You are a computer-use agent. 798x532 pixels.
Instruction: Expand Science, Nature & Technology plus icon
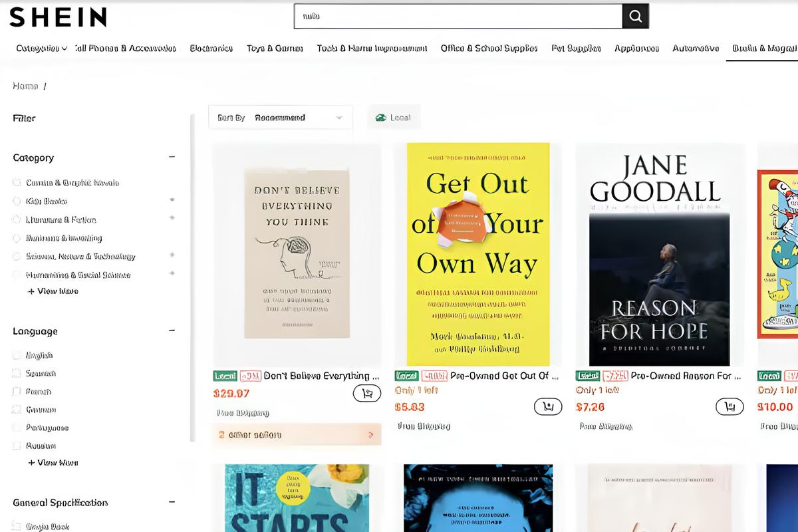click(172, 255)
